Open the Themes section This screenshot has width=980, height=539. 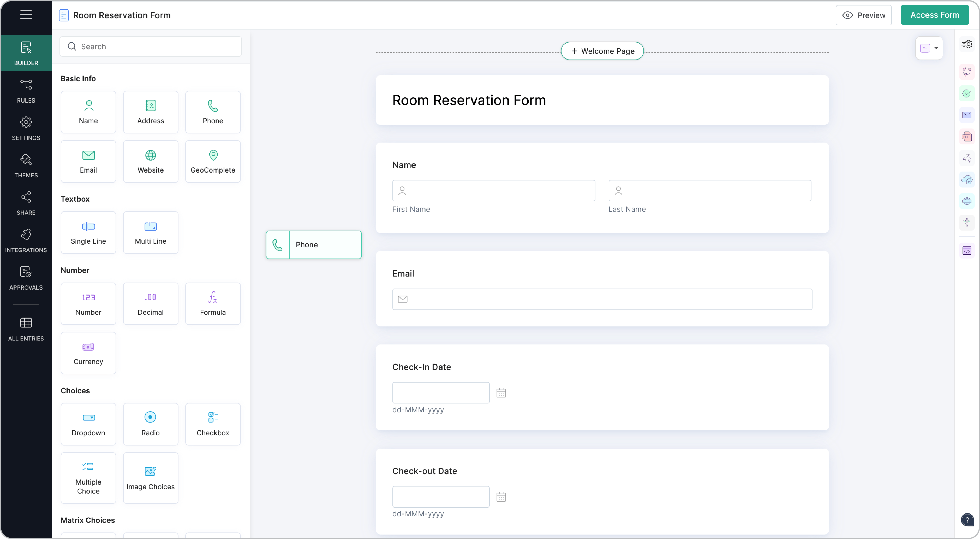[26, 166]
